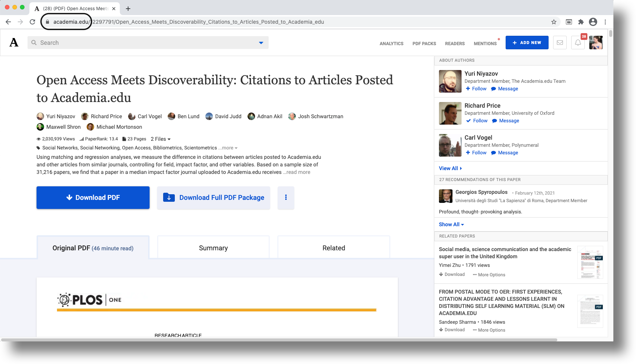
Task: Expand the search dropdown arrow
Action: point(261,43)
